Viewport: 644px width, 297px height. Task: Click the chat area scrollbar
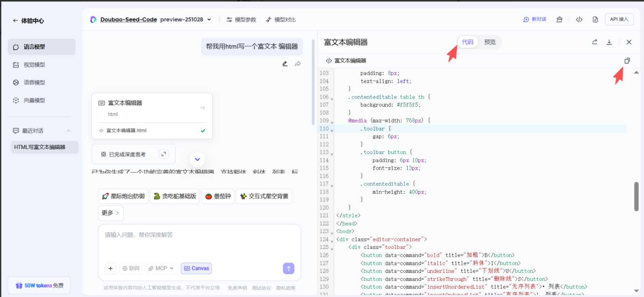coord(313,83)
